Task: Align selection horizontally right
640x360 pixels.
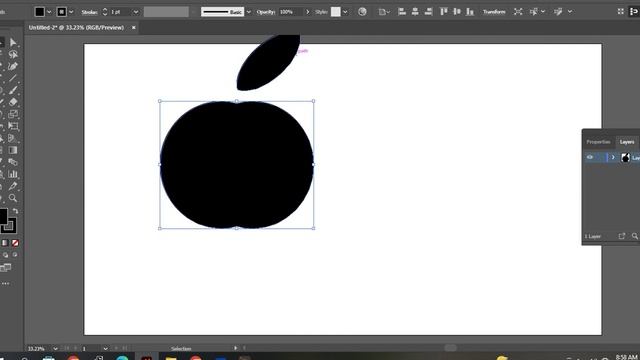Action: (428, 12)
